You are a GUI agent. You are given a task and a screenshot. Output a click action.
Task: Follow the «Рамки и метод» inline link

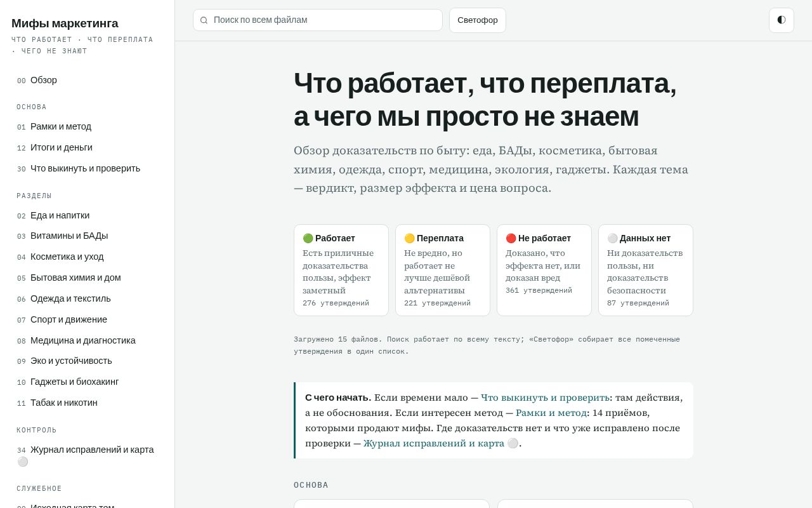tap(551, 413)
